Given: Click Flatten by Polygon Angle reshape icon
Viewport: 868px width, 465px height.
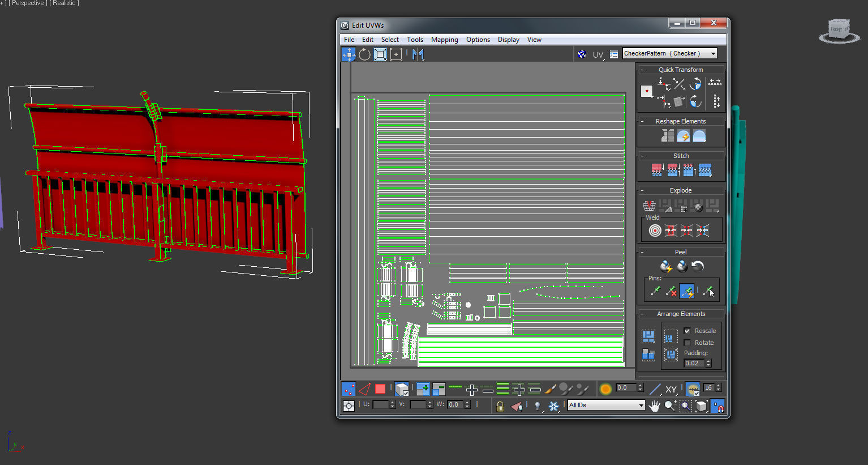Looking at the screenshot, I should point(668,136).
